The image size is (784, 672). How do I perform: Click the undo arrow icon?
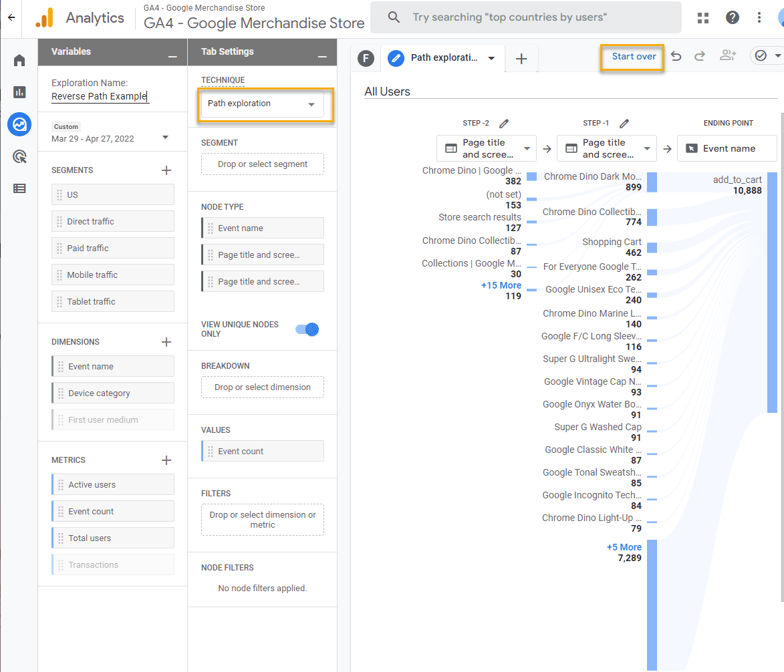[x=676, y=56]
